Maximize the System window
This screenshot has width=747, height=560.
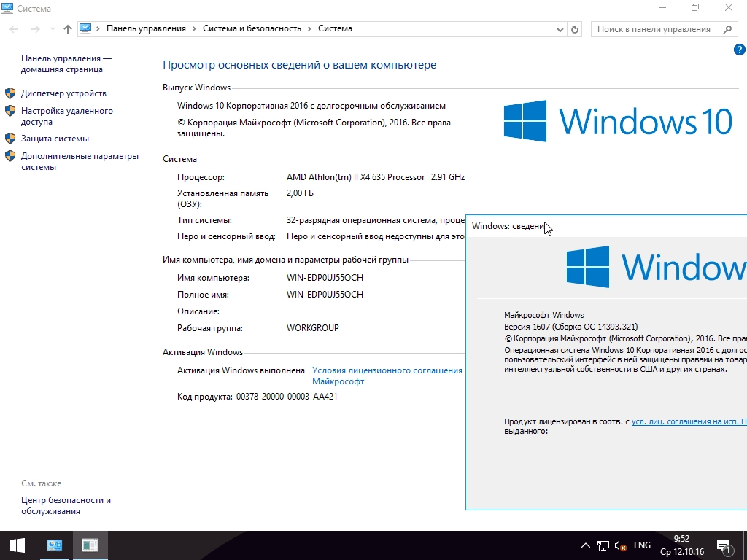click(x=695, y=7)
